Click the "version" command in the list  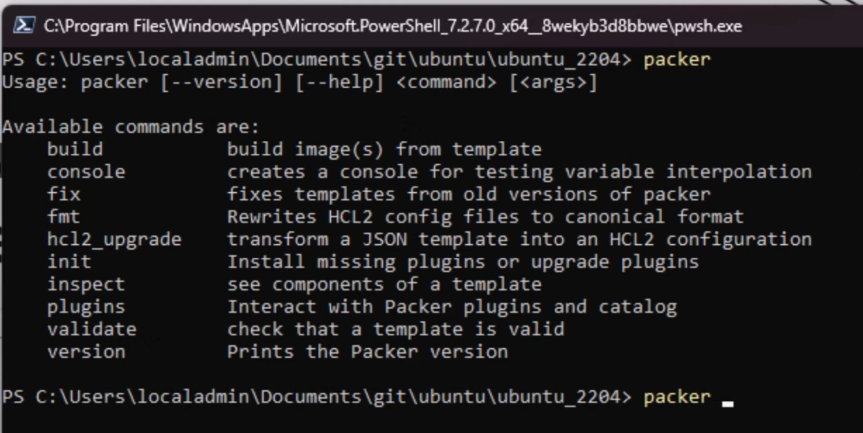[86, 352]
